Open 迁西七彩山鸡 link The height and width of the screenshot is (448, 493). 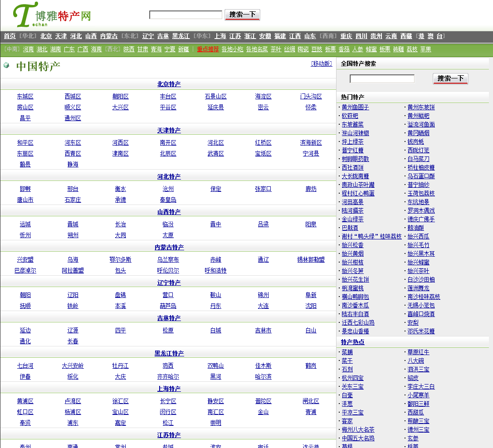tap(358, 322)
